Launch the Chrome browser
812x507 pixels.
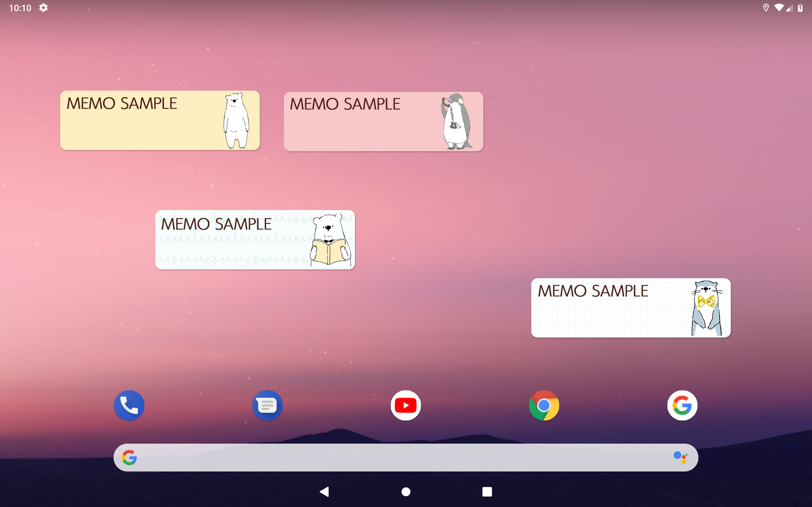[544, 405]
